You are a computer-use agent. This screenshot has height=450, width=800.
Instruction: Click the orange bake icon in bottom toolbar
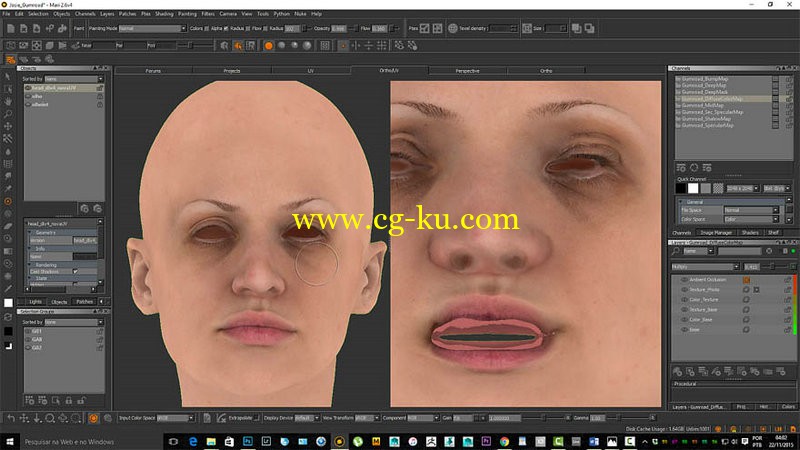coord(93,418)
